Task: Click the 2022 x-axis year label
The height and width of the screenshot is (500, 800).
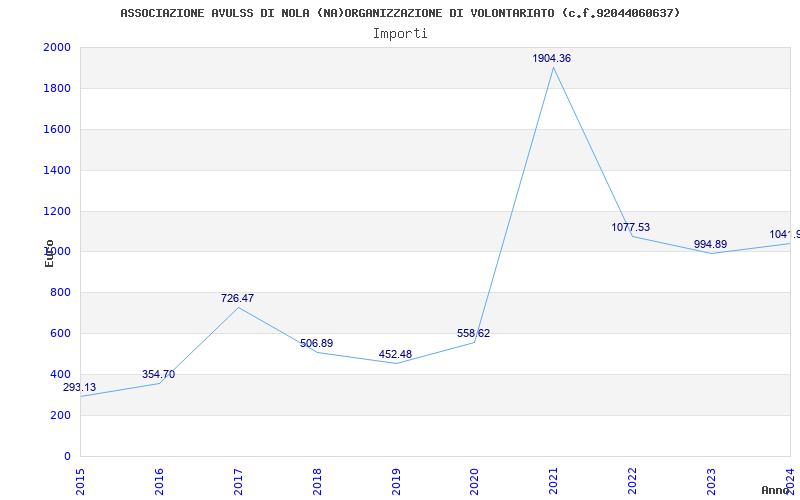Action: pos(633,482)
